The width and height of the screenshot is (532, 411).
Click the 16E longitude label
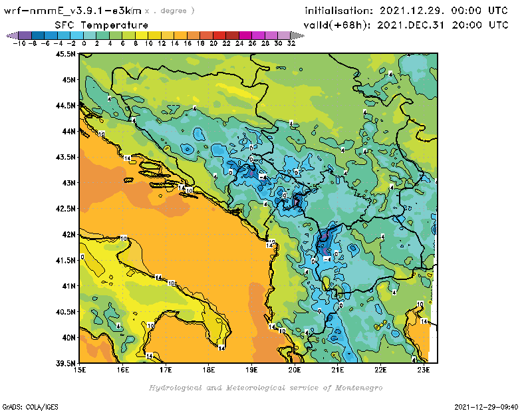click(x=123, y=370)
